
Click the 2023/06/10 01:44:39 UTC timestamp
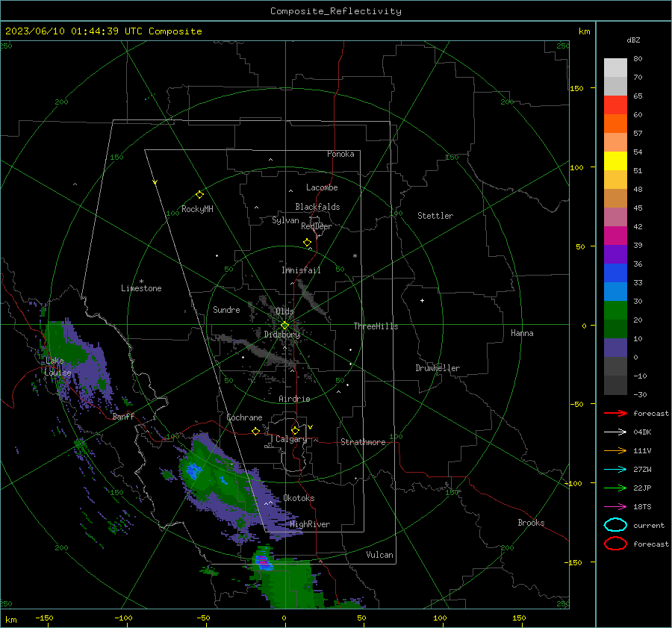coord(103,31)
